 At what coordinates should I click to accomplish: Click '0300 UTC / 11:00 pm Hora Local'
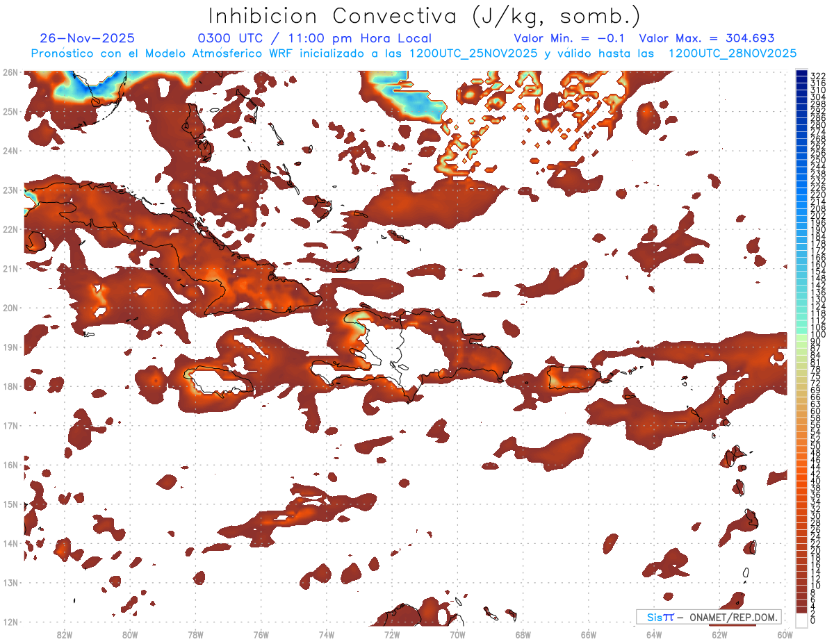315,38
